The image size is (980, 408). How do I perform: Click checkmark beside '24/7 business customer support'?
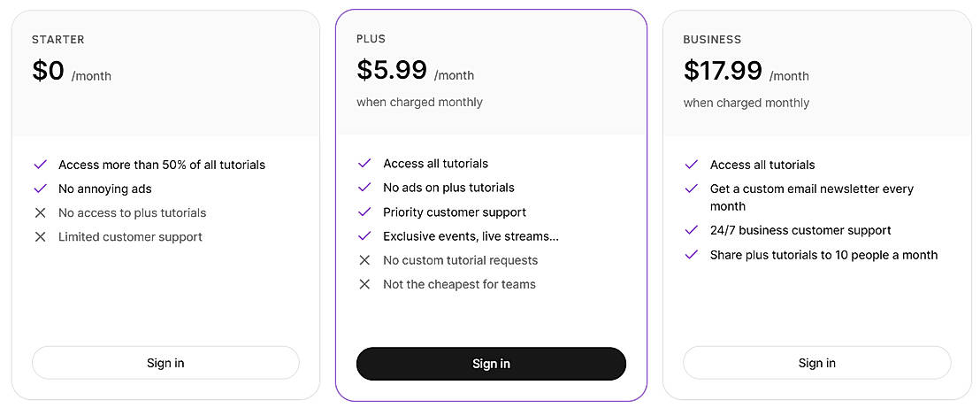point(692,230)
